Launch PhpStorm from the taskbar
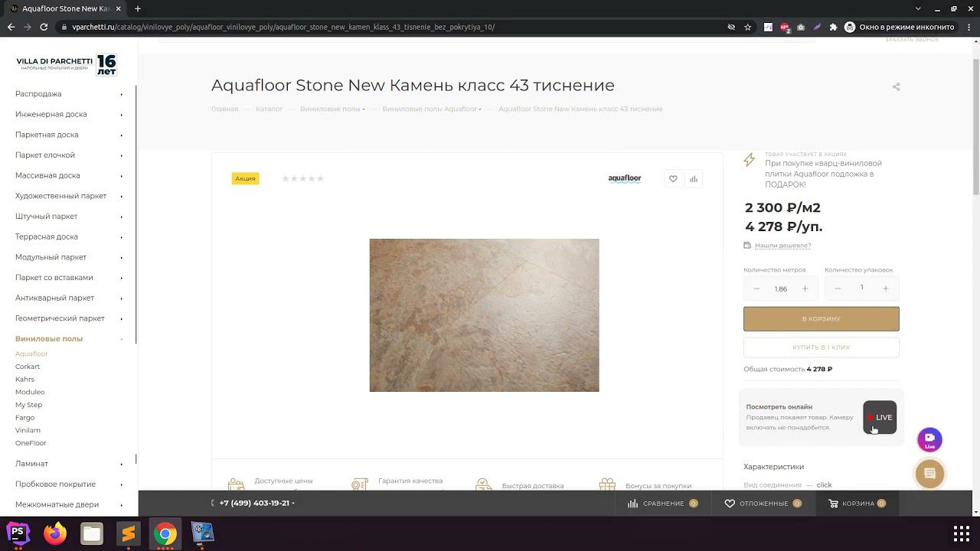 tap(18, 533)
